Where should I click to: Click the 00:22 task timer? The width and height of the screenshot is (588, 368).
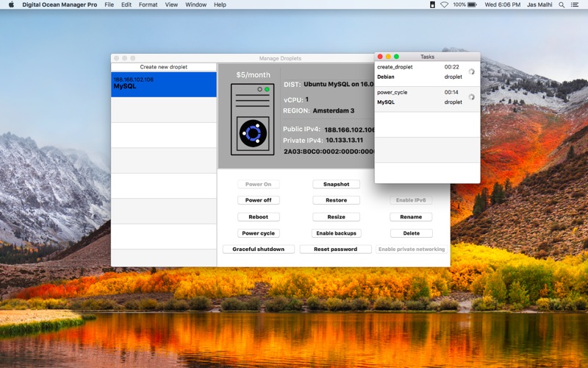click(x=451, y=67)
